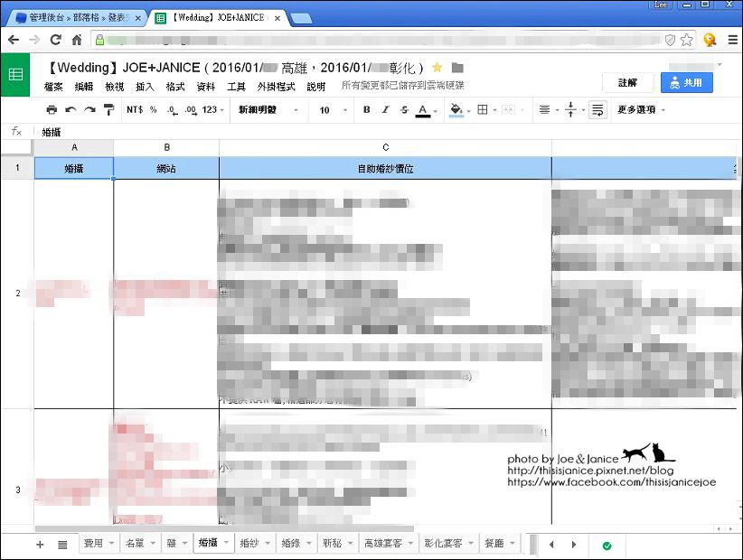743x560 pixels.
Task: Expand the font family dropdown
Action: [x=268, y=110]
